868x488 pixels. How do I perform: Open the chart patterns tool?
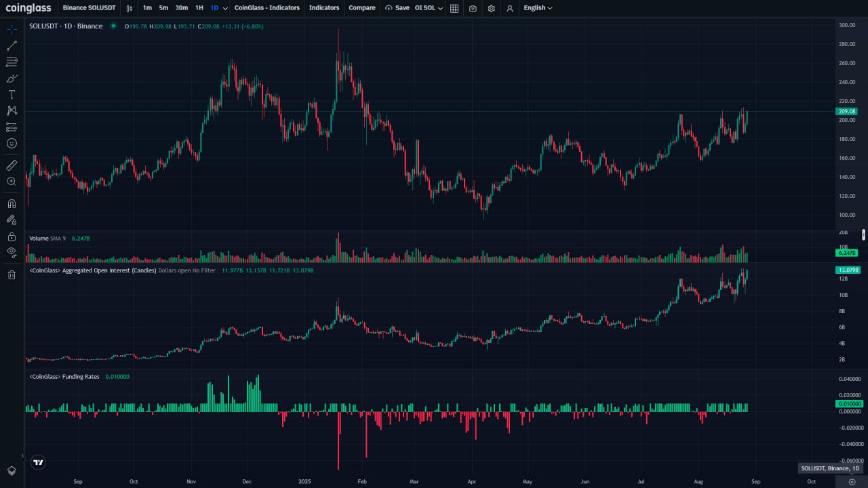12,110
